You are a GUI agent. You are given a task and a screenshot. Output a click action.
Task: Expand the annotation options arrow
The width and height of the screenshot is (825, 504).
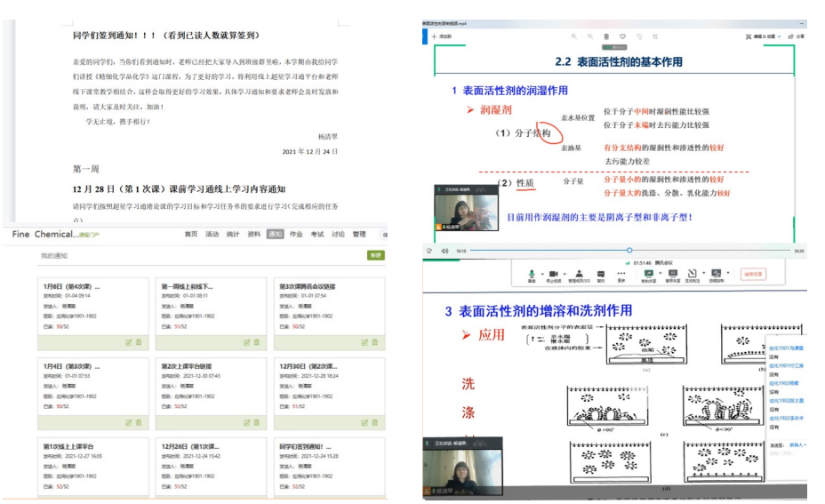pyautogui.click(x=704, y=273)
